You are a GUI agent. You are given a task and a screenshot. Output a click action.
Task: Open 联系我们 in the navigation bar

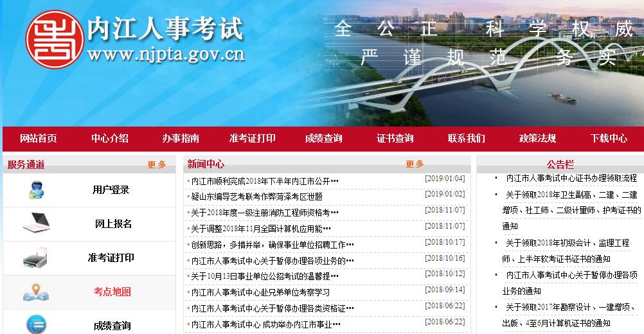pos(467,139)
